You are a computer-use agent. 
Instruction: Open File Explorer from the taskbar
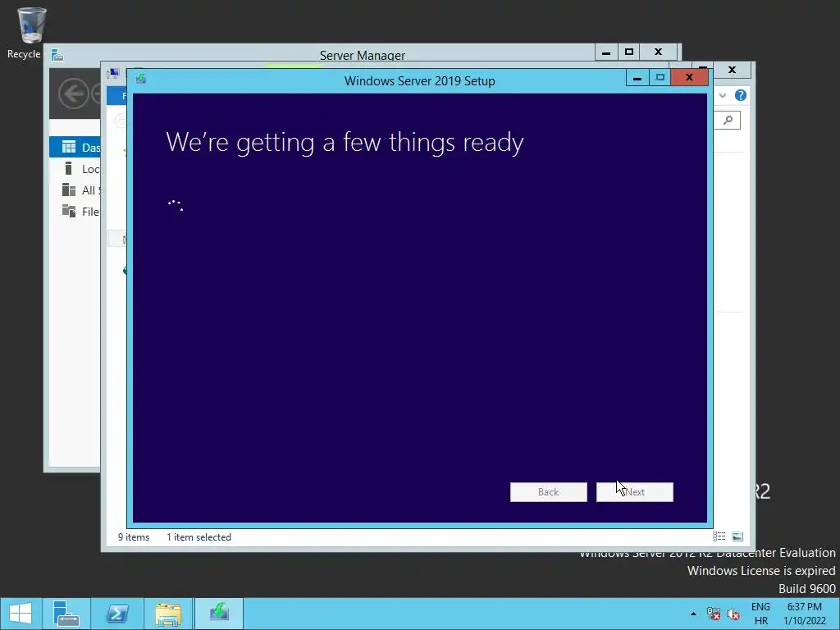coord(168,614)
